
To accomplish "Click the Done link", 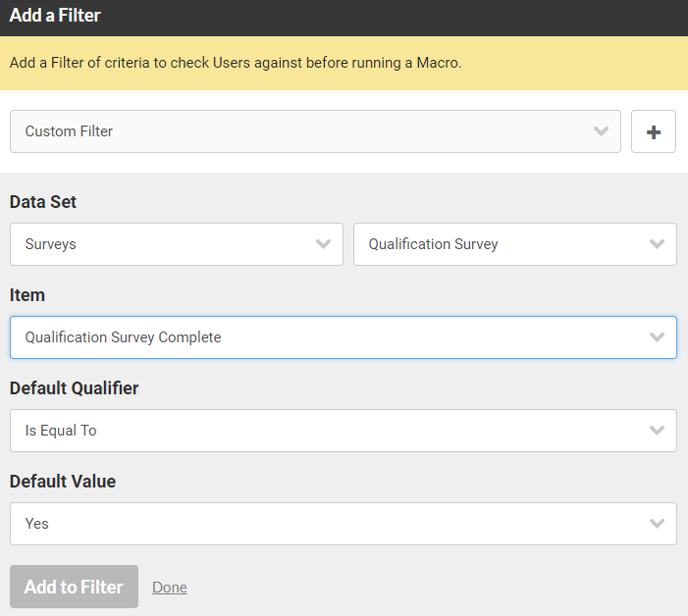I will [x=170, y=588].
